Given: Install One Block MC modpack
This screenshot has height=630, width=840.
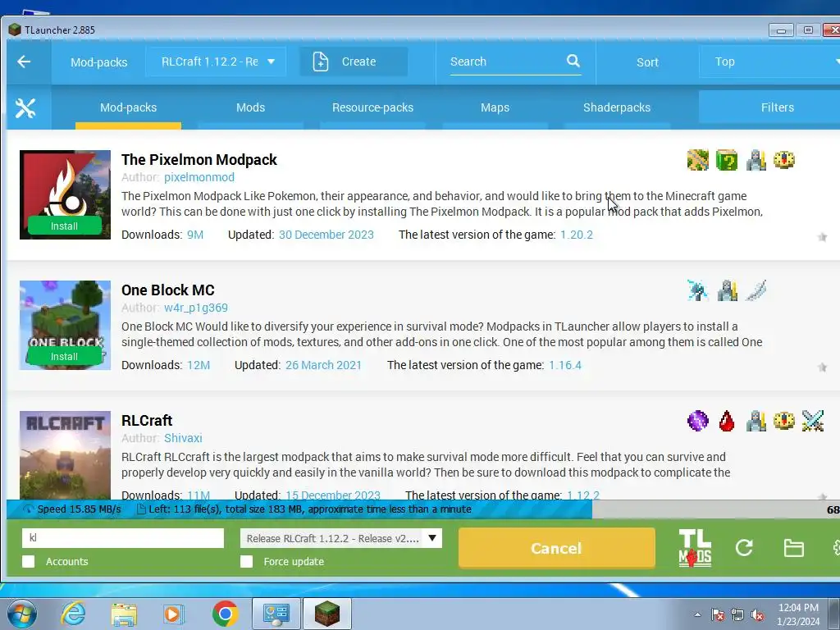Looking at the screenshot, I should point(64,356).
